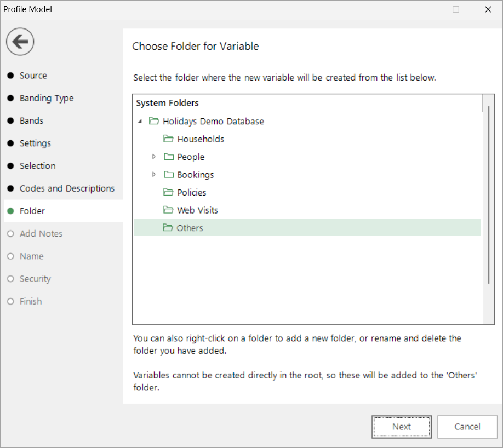
Task: Click the Holidays Demo Database folder icon
Action: 154,121
